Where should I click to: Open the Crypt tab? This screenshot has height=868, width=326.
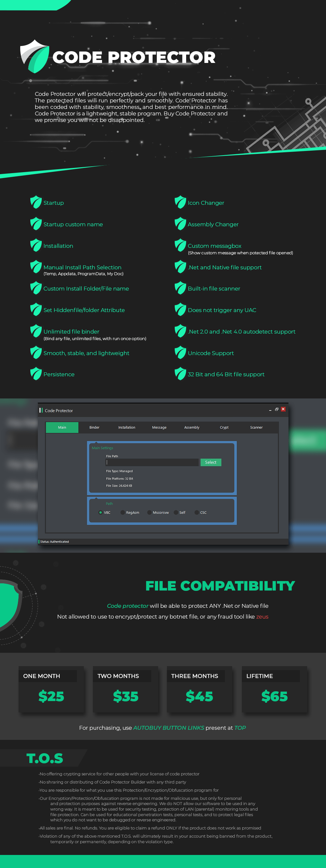(224, 427)
